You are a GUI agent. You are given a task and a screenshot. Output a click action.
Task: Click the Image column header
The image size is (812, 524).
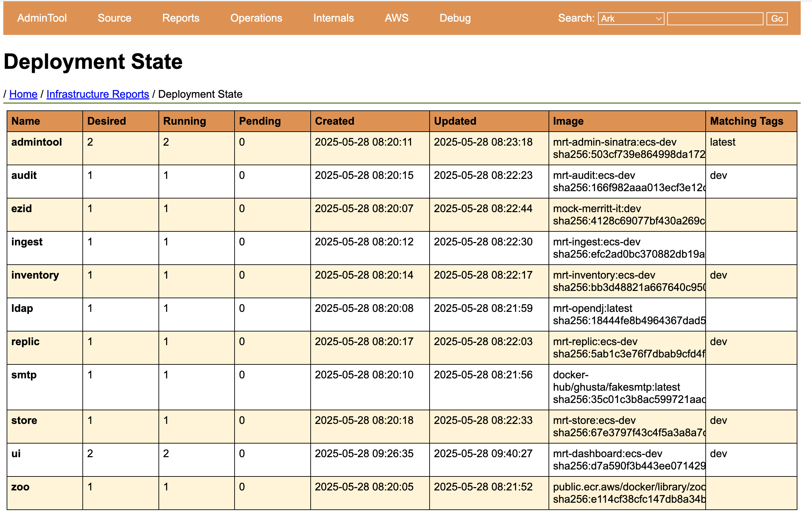627,121
